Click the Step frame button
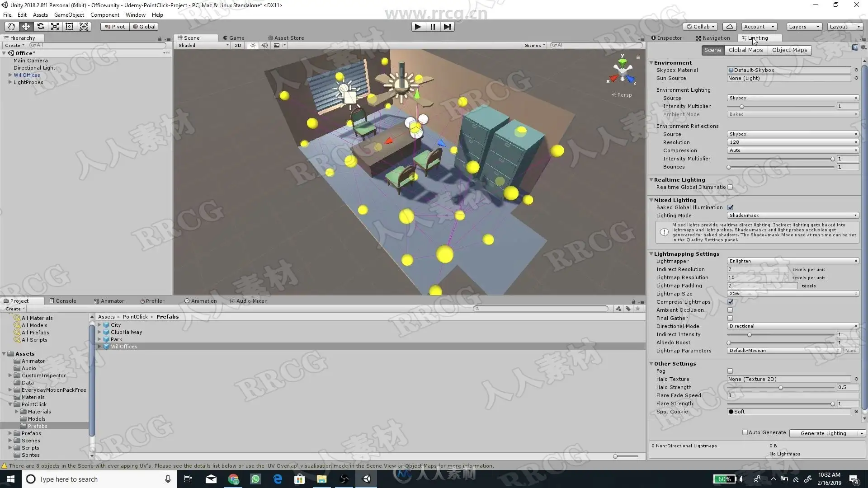The height and width of the screenshot is (488, 868). click(x=447, y=27)
